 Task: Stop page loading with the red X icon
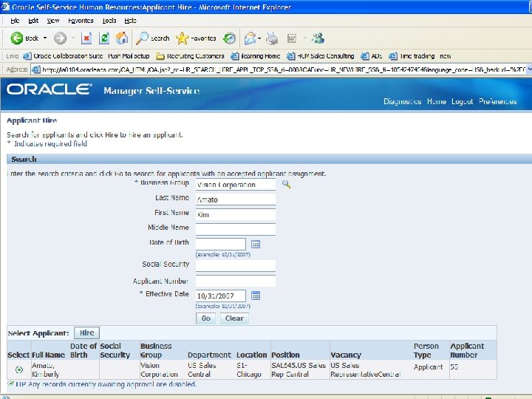[x=86, y=38]
